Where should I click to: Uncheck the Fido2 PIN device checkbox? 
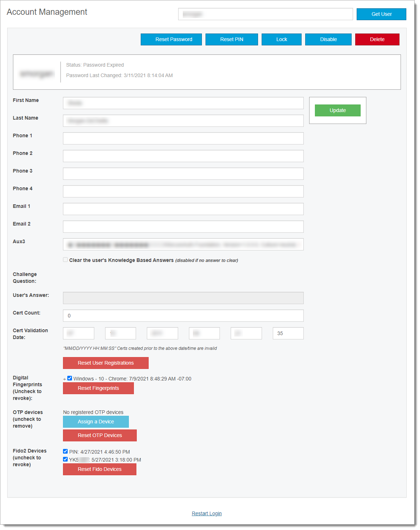click(x=66, y=451)
